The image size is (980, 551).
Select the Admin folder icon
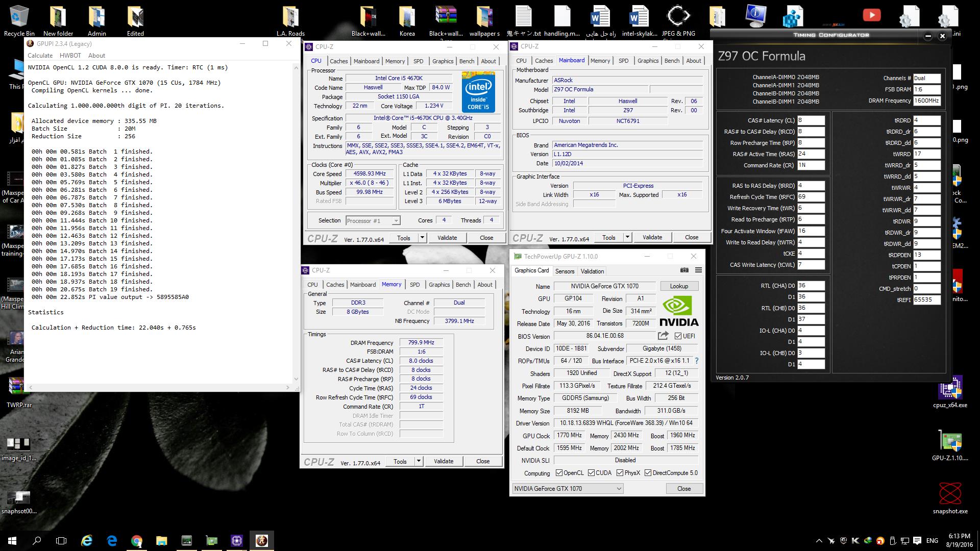96,21
